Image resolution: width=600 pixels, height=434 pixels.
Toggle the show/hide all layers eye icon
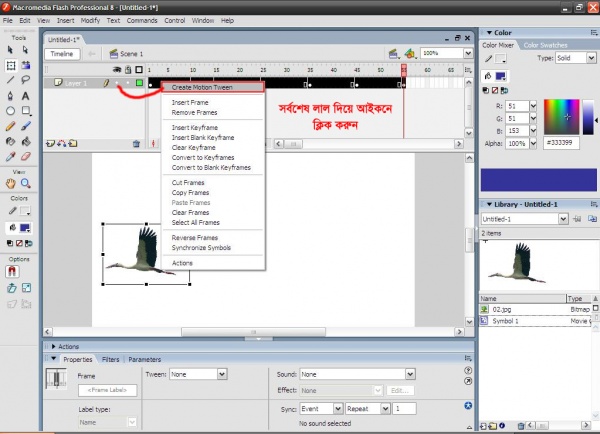[117, 70]
